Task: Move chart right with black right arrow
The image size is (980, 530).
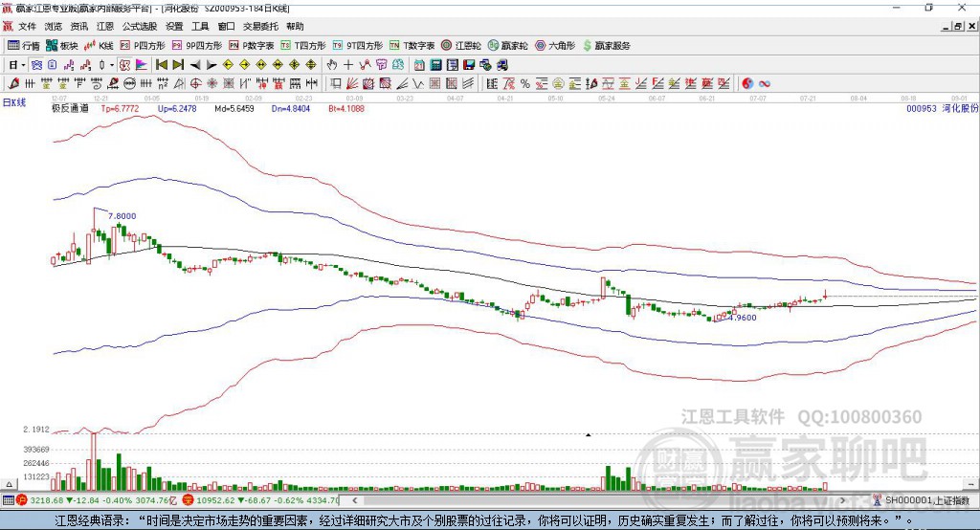Action: tap(212, 64)
